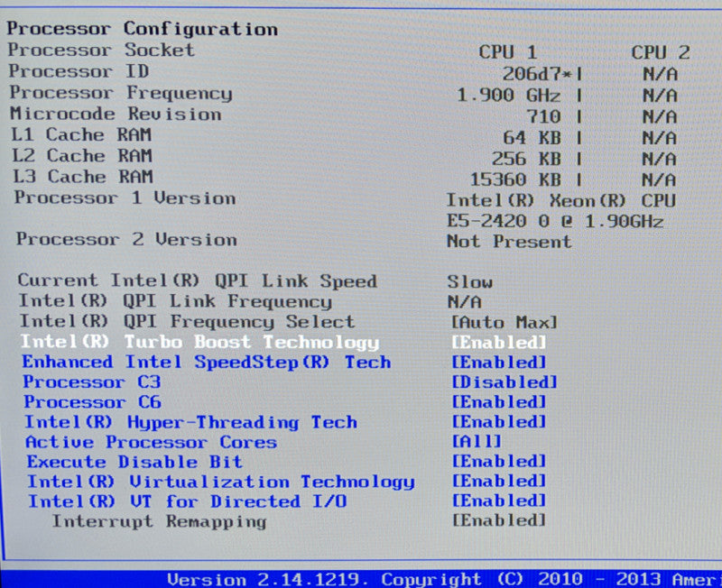The height and width of the screenshot is (588, 722).
Task: Click the Processor 2 Version label
Action: (126, 239)
